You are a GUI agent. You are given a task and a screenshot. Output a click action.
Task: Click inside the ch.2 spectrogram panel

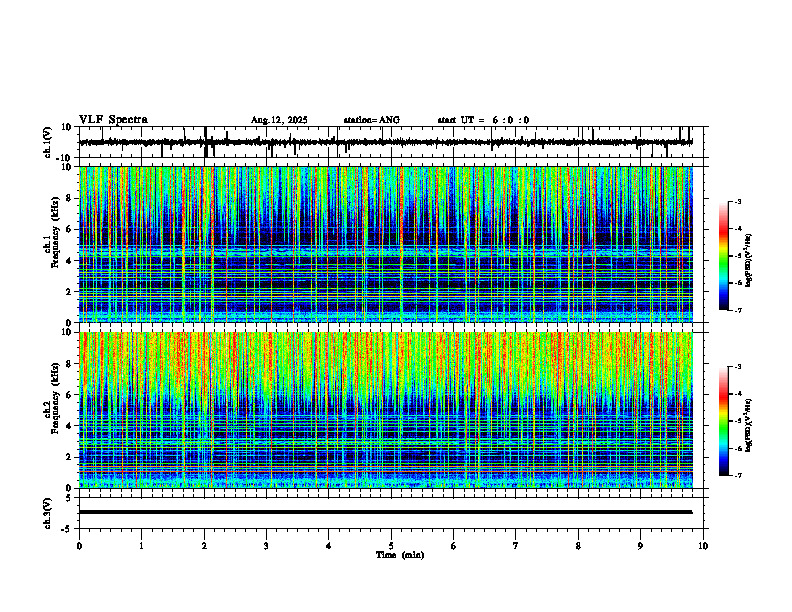pyautogui.click(x=385, y=410)
